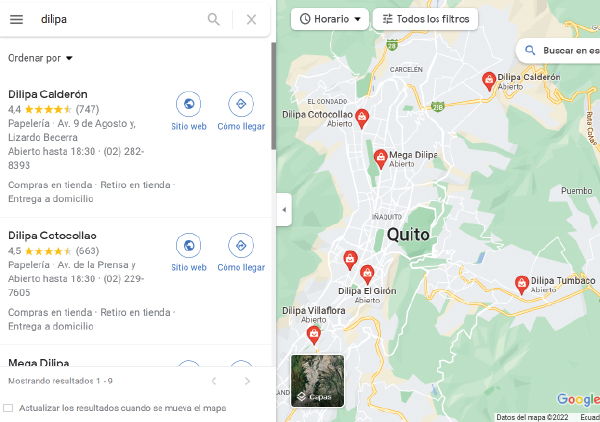Open Dilipa Calderón listing title

[48, 94]
